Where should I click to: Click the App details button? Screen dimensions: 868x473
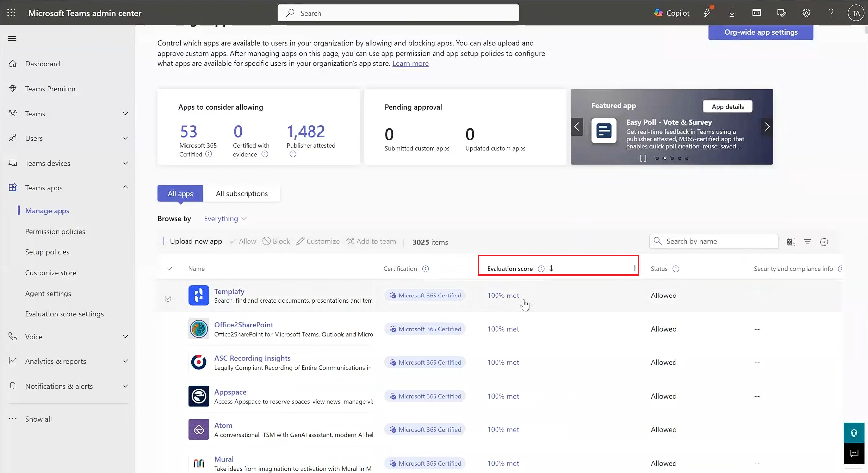click(728, 107)
